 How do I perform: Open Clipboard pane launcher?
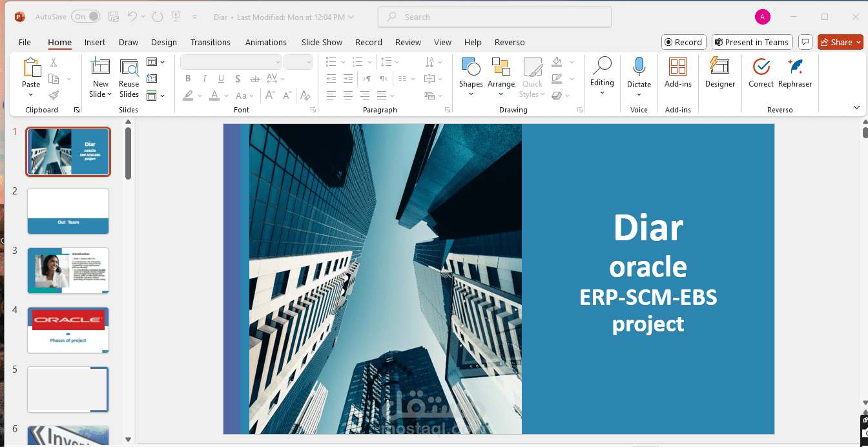77,110
